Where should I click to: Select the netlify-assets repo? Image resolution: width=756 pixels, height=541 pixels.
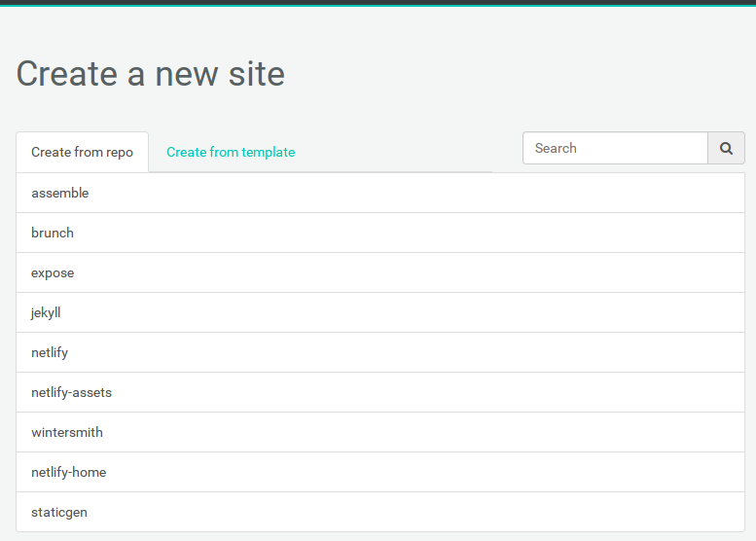pyautogui.click(x=380, y=392)
